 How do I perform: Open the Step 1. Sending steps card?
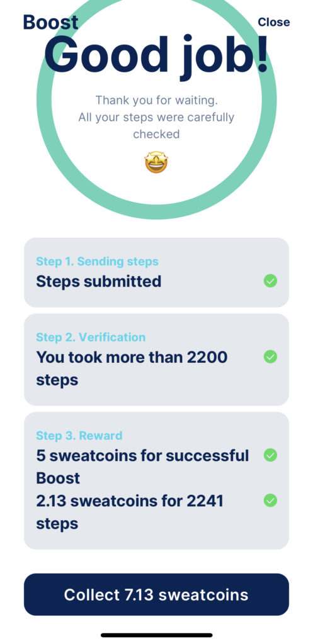156,272
